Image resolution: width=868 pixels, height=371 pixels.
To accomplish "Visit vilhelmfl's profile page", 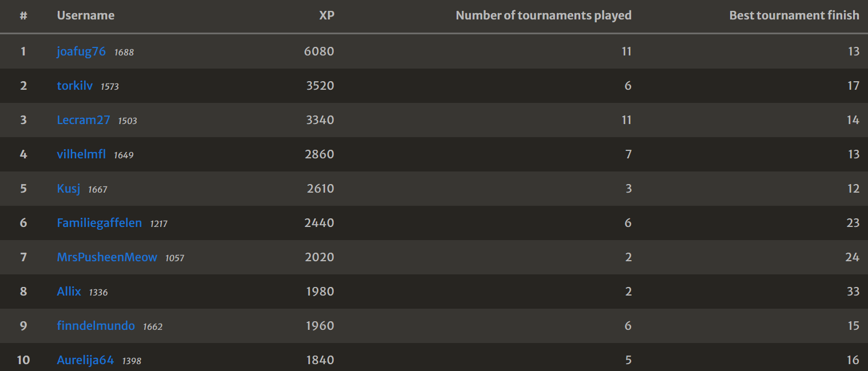I will pos(81,154).
